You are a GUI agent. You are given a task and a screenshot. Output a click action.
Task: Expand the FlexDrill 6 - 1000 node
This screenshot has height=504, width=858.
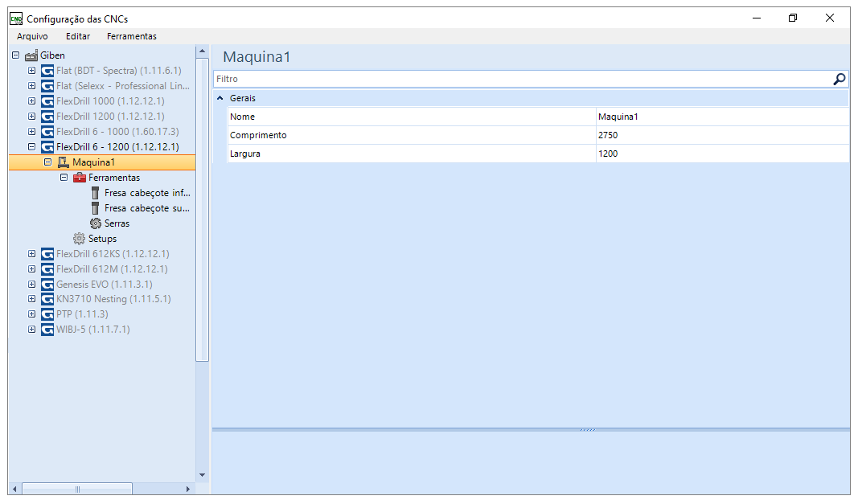31,132
